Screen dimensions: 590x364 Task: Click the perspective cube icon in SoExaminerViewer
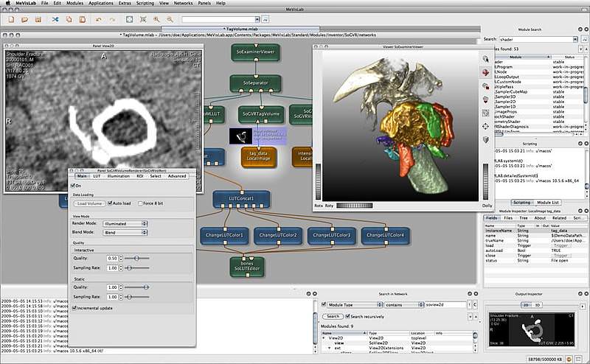click(x=486, y=140)
